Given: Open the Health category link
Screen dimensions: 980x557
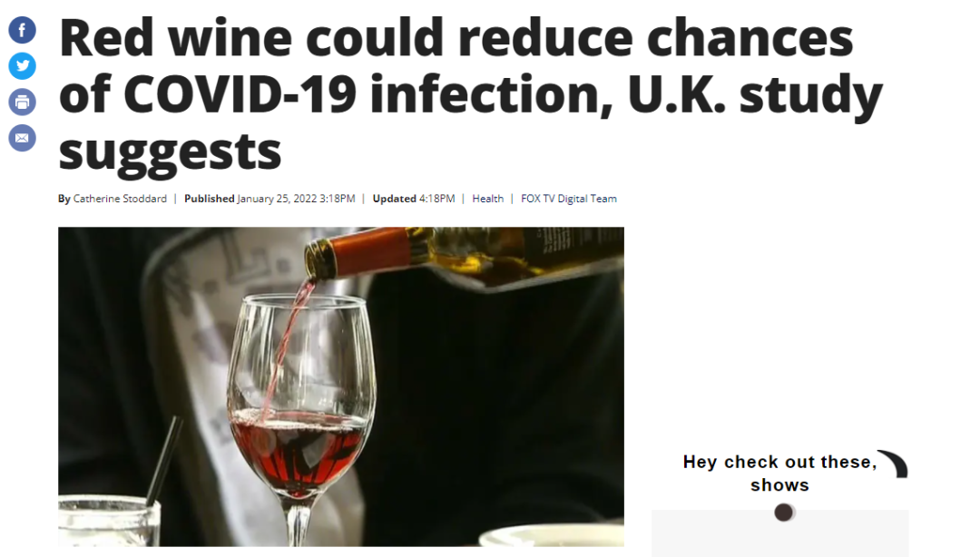Looking at the screenshot, I should point(487,198).
